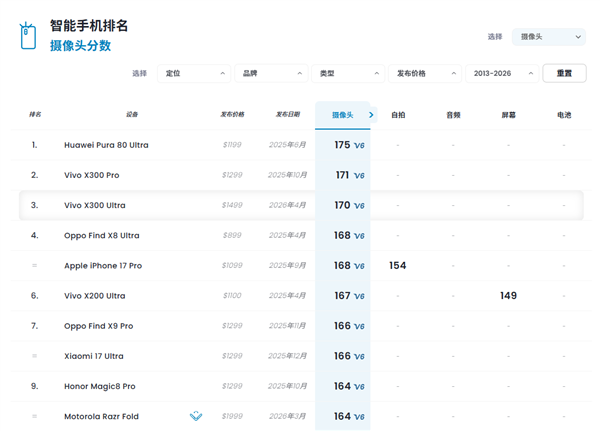Switch to the 电池 column tab
Viewport: 600px width, 431px height.
(564, 115)
